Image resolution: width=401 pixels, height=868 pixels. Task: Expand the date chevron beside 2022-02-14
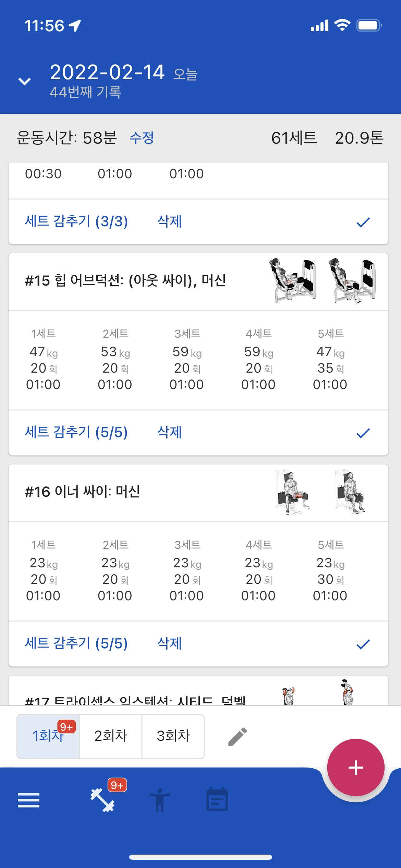[x=24, y=81]
